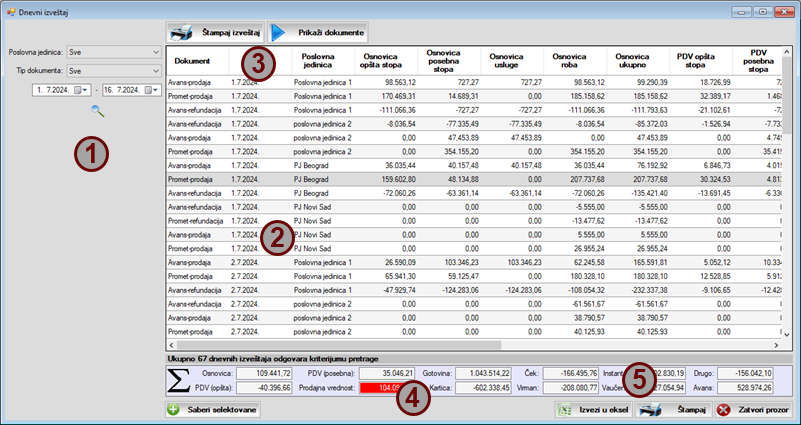Click the PDV (opšta) total field
Image resolution: width=801 pixels, height=425 pixels.
[264, 388]
